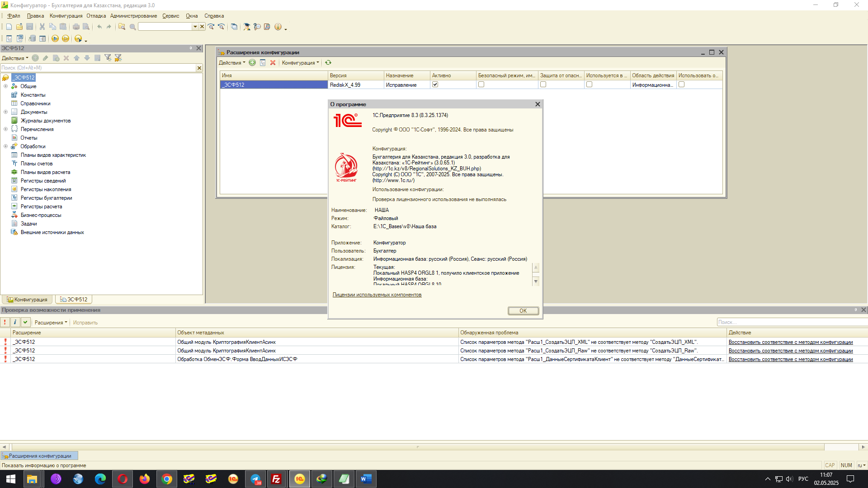The image size is (868, 488).
Task: Click the Cut scissors icon
Action: point(42,27)
